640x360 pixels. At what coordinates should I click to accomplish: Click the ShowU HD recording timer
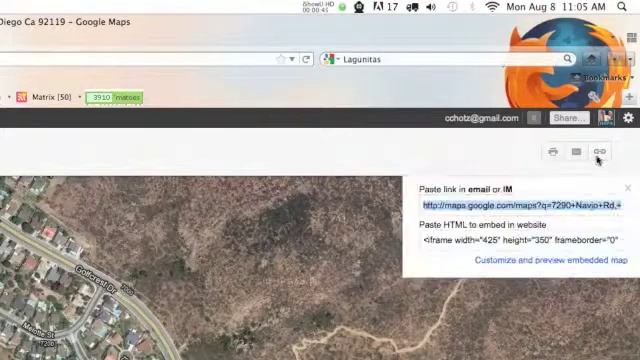[318, 7]
